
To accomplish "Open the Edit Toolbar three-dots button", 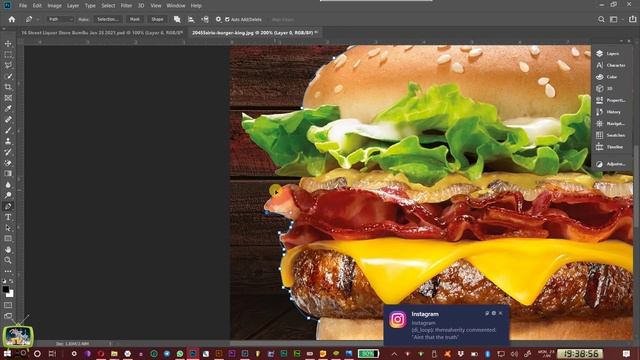I will tap(8, 271).
